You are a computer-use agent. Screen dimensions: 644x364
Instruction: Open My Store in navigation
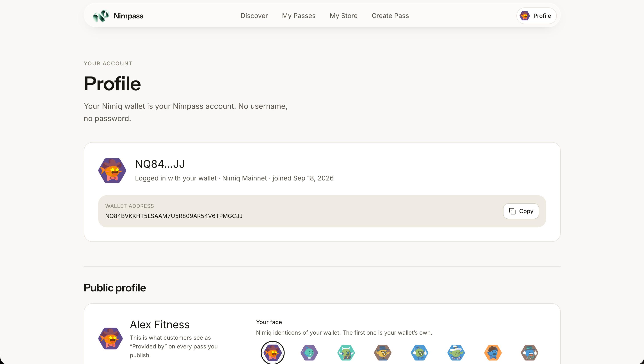343,16
